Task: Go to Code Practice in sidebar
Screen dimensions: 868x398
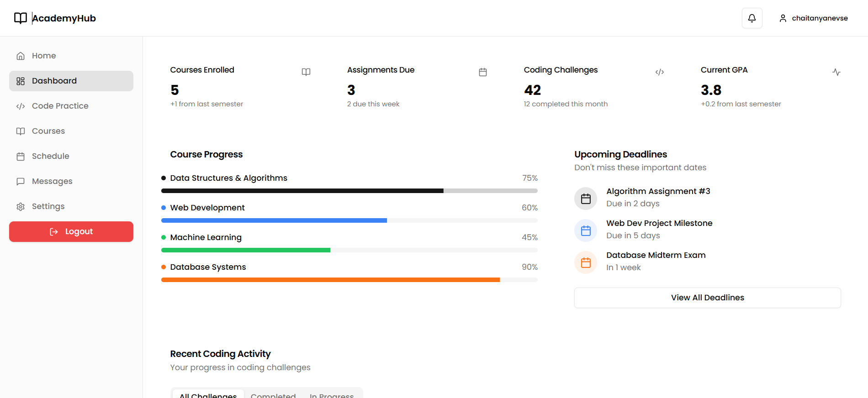Action: [x=60, y=106]
